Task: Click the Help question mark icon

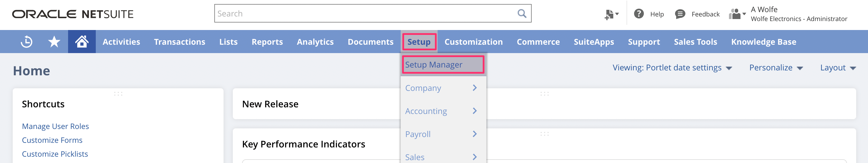Action: (639, 14)
